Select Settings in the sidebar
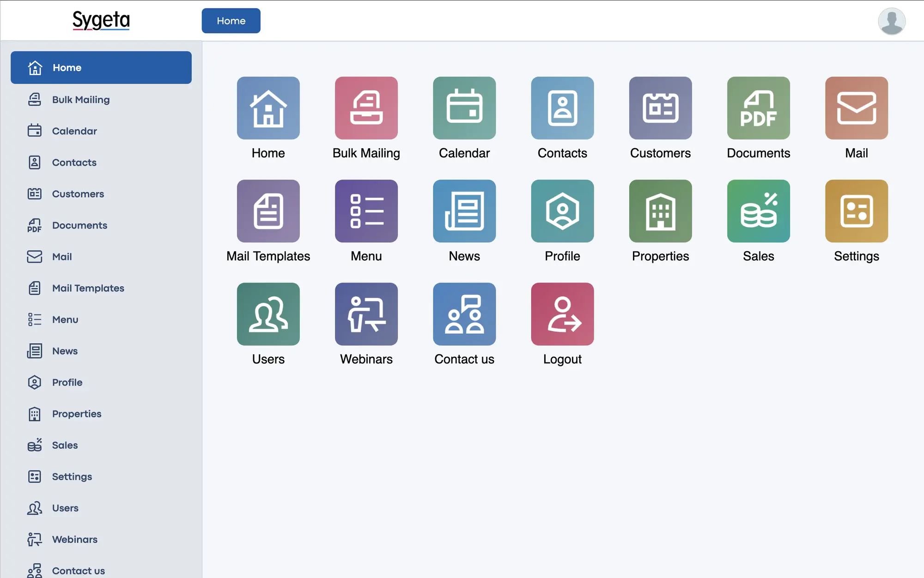The height and width of the screenshot is (578, 924). tap(101, 476)
